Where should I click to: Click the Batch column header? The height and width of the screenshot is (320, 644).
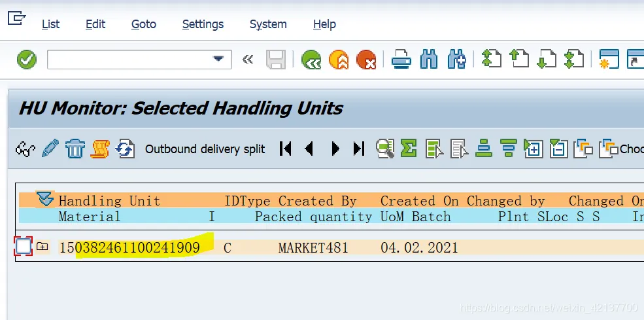[x=432, y=217]
